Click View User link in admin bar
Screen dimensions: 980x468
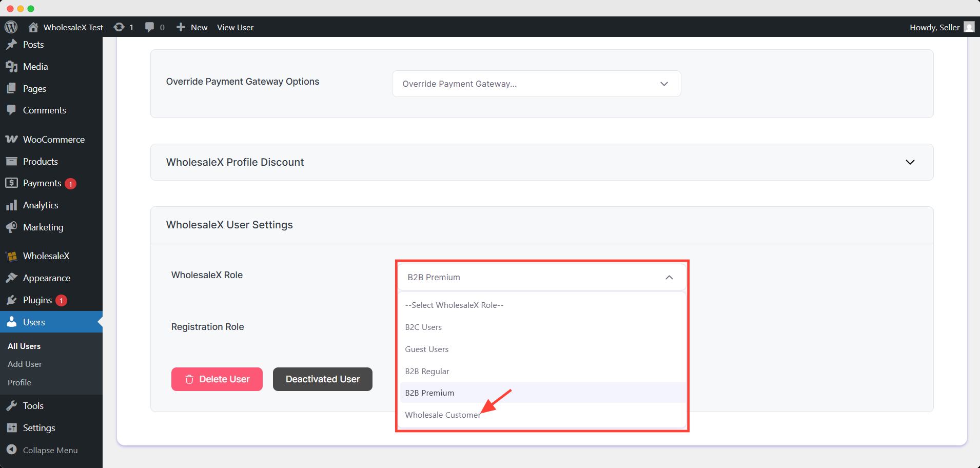coord(235,27)
